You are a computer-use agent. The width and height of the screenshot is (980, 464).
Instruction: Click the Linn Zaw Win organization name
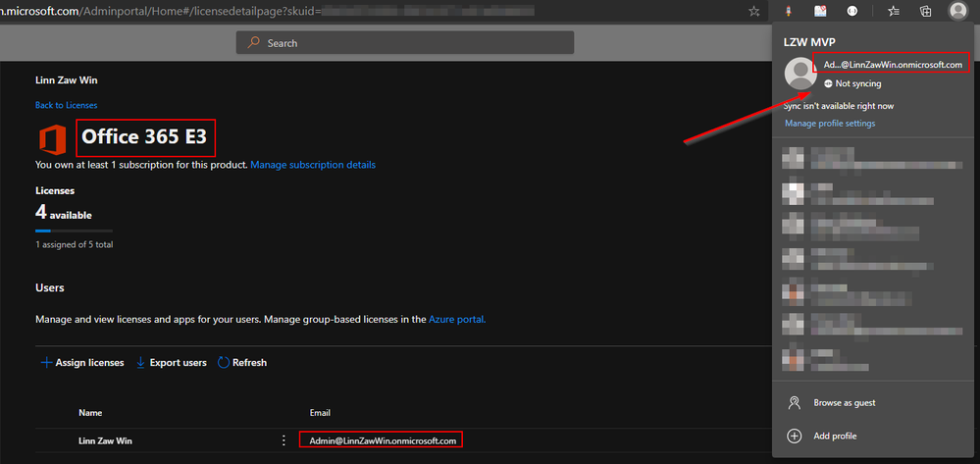point(67,80)
